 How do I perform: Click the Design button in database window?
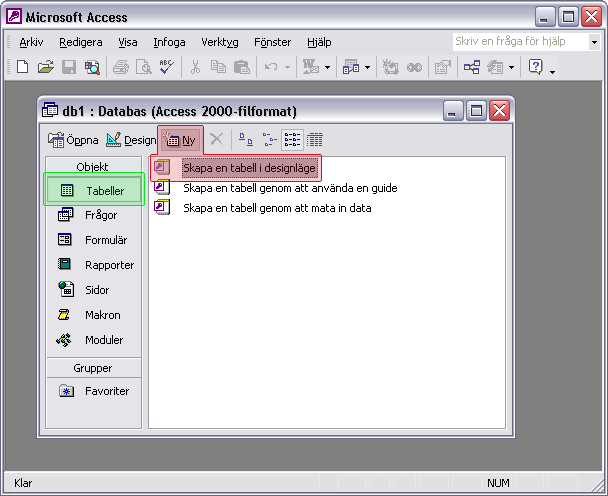point(131,141)
